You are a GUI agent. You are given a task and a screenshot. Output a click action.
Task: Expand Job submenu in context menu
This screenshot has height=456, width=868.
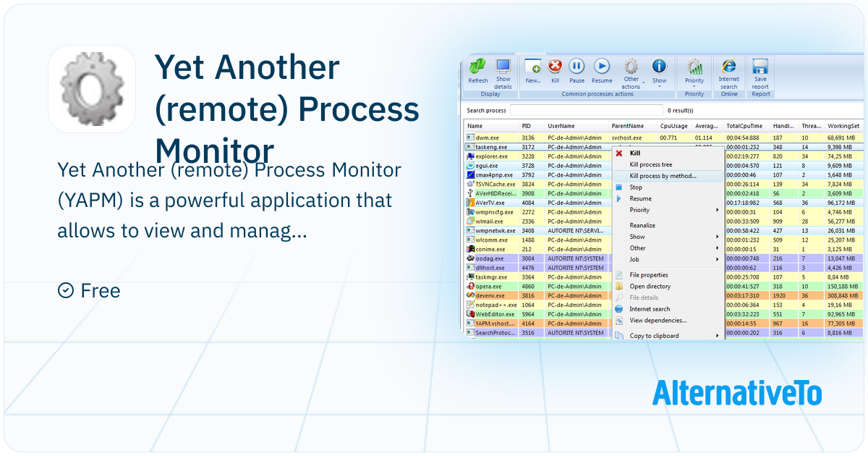click(x=668, y=259)
